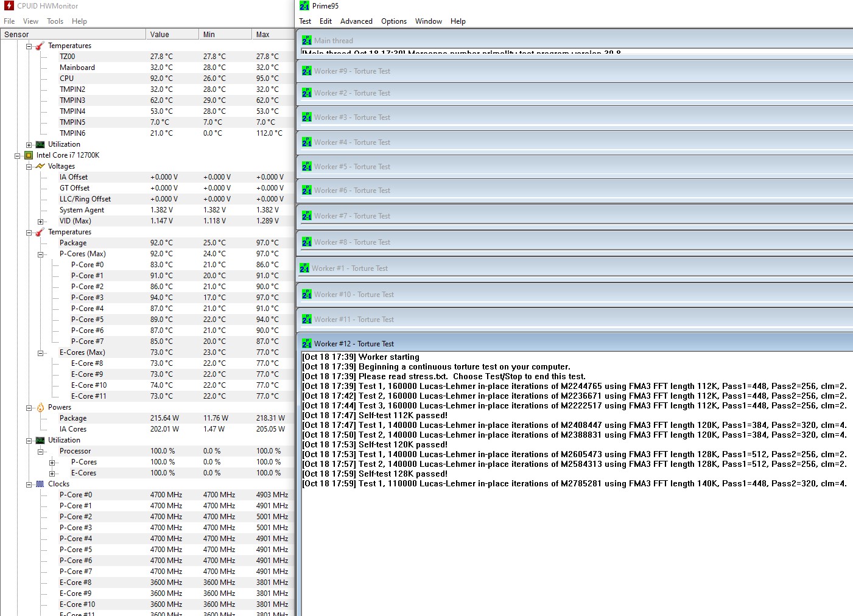Click the Worker #5 Torture Test icon

tap(307, 167)
